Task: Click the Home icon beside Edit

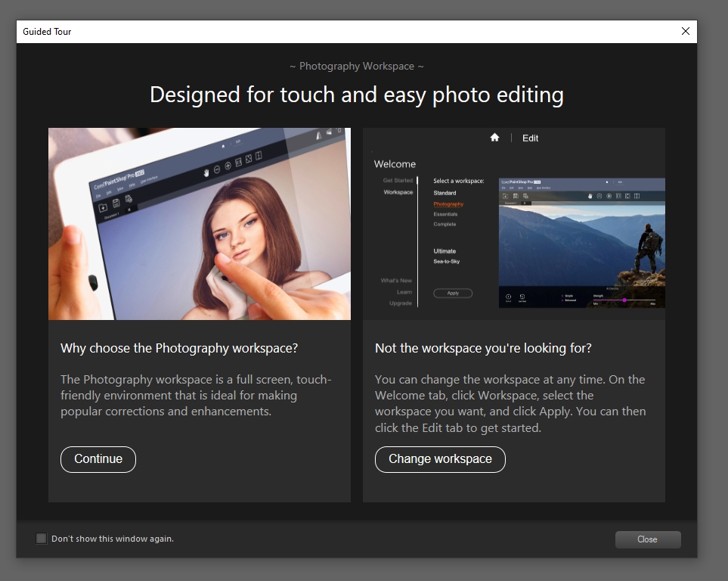Action: 494,138
